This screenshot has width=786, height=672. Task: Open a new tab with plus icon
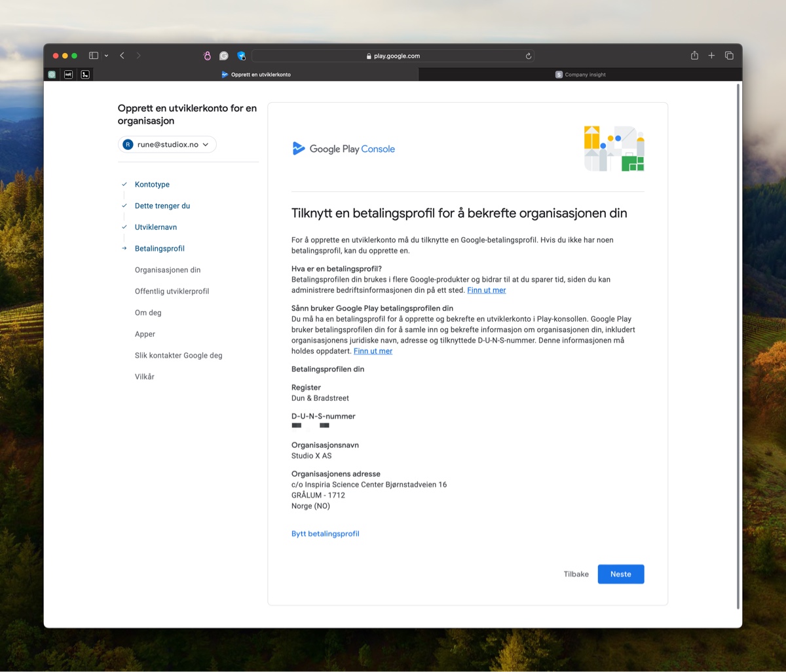711,56
